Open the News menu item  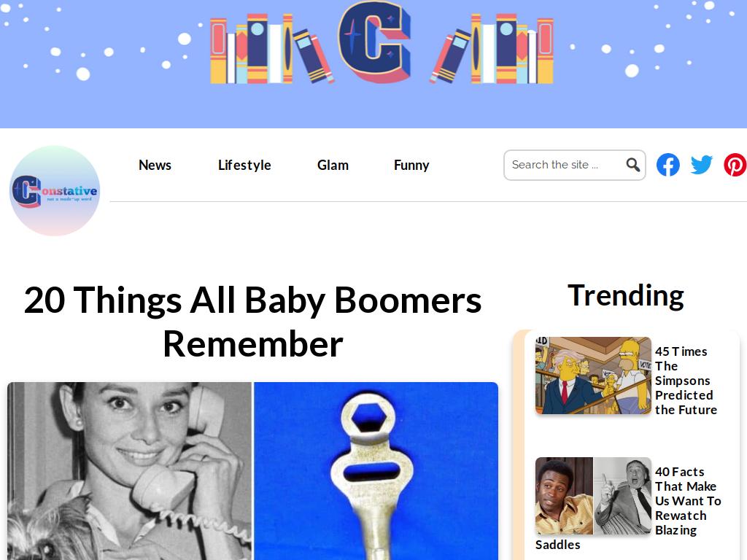[x=155, y=166]
